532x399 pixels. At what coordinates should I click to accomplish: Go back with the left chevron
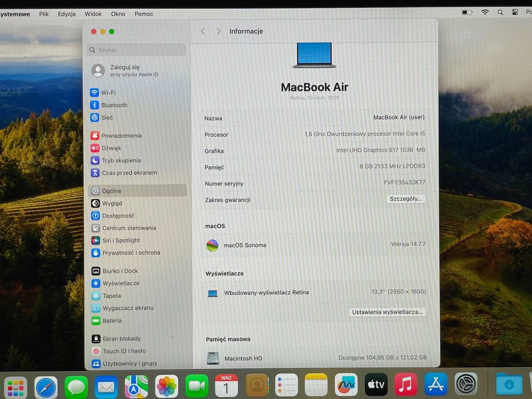(203, 31)
